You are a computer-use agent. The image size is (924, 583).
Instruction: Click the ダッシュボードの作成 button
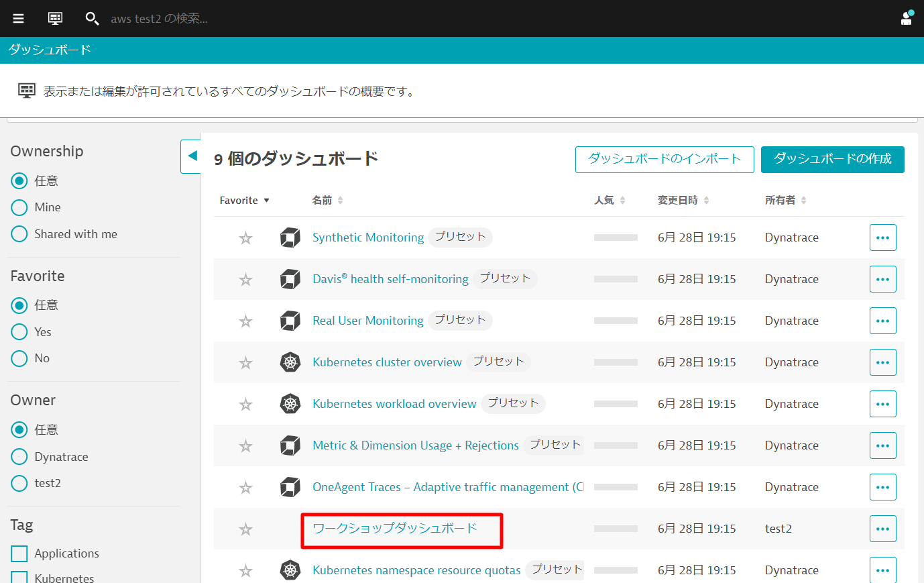(x=832, y=160)
